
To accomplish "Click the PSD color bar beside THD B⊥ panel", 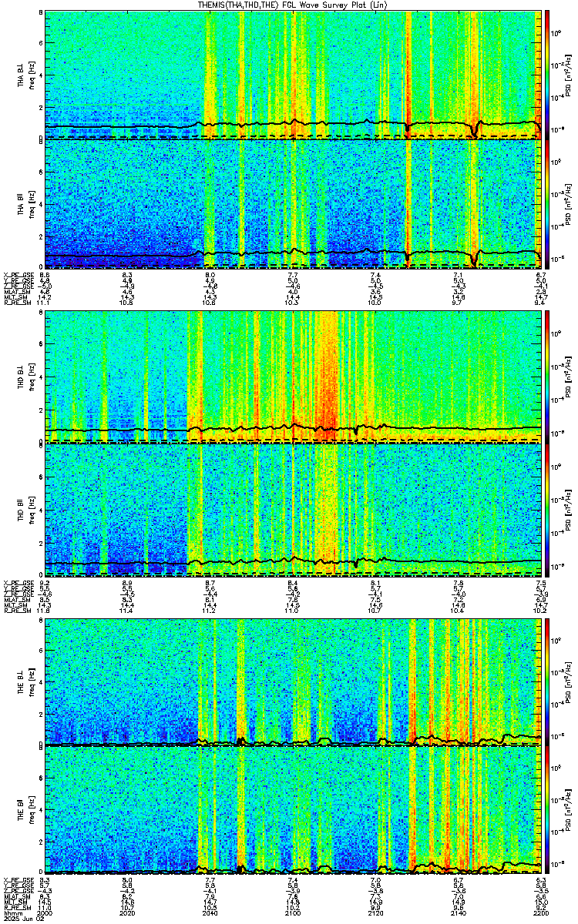I will click(x=547, y=376).
